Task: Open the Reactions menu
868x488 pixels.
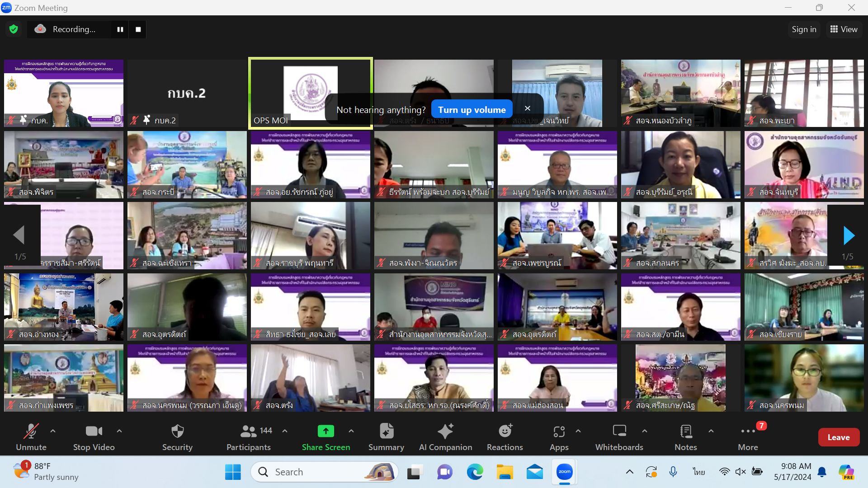Action: [505, 432]
